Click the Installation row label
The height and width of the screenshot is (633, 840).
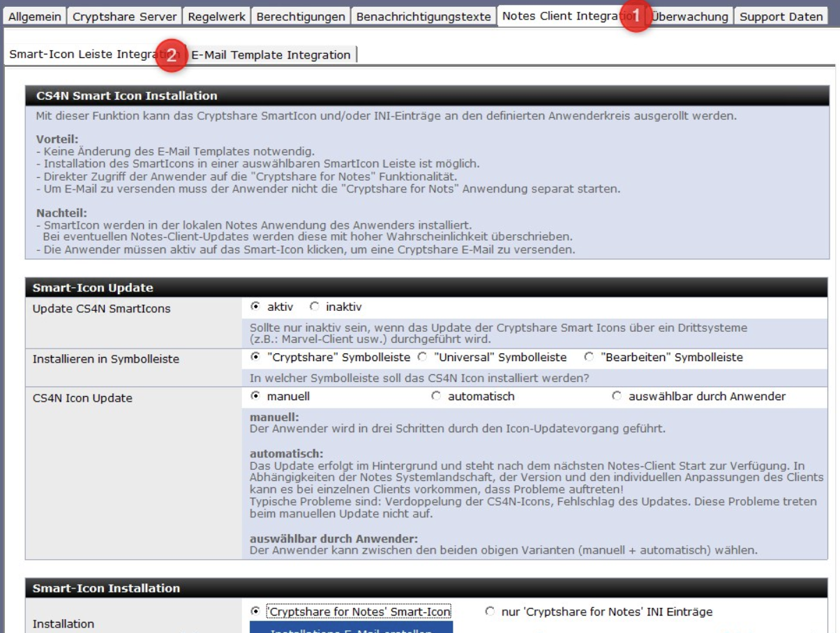point(63,624)
